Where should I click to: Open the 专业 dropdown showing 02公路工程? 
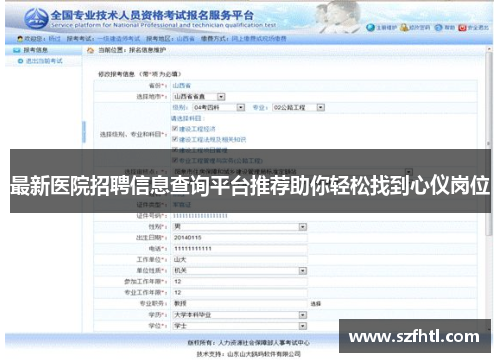point(298,108)
